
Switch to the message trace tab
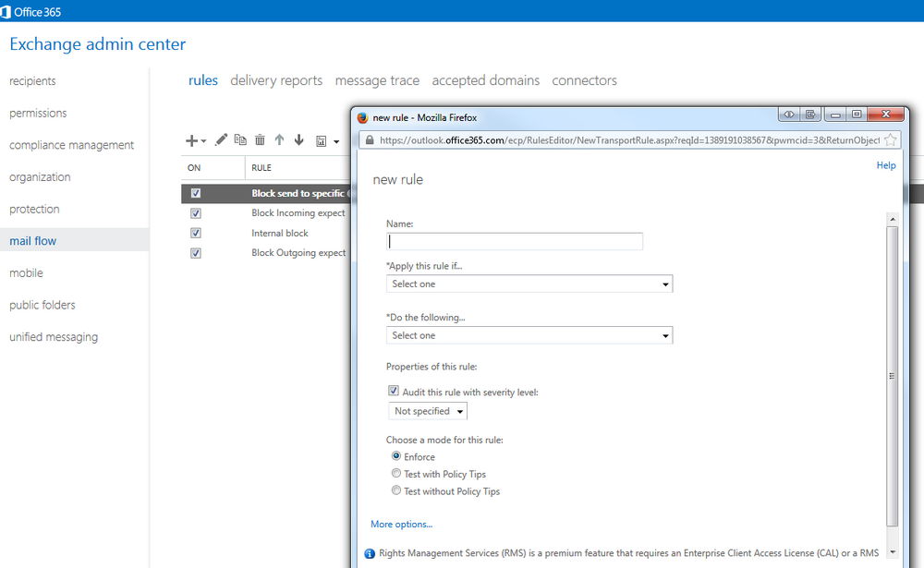click(377, 80)
